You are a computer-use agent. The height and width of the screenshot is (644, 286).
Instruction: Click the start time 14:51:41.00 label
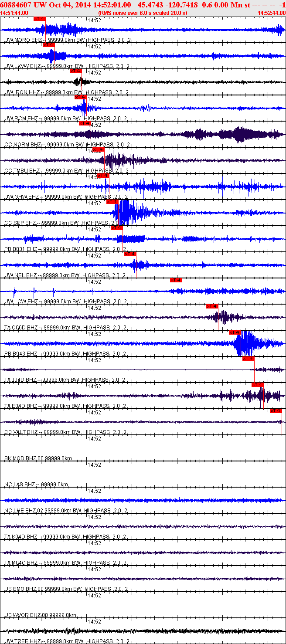tap(14, 13)
